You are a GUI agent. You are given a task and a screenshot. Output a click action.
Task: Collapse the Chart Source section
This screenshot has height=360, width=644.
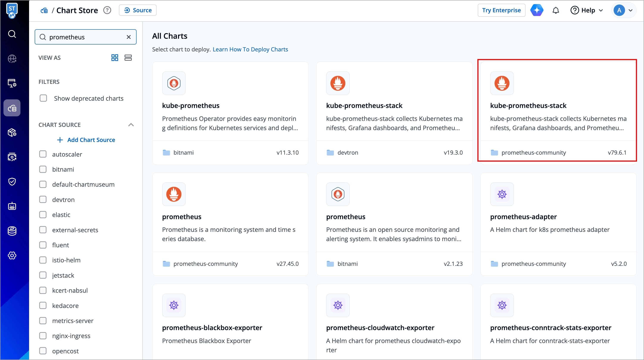[131, 125]
